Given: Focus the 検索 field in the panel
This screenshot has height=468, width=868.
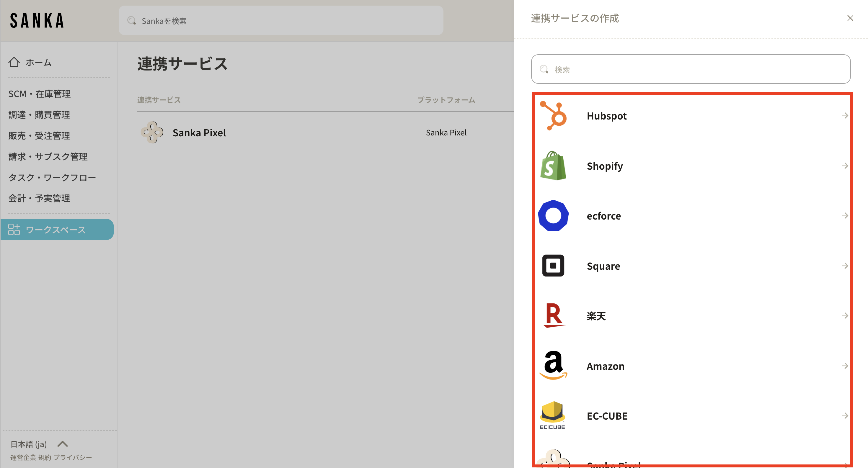Looking at the screenshot, I should coord(691,69).
